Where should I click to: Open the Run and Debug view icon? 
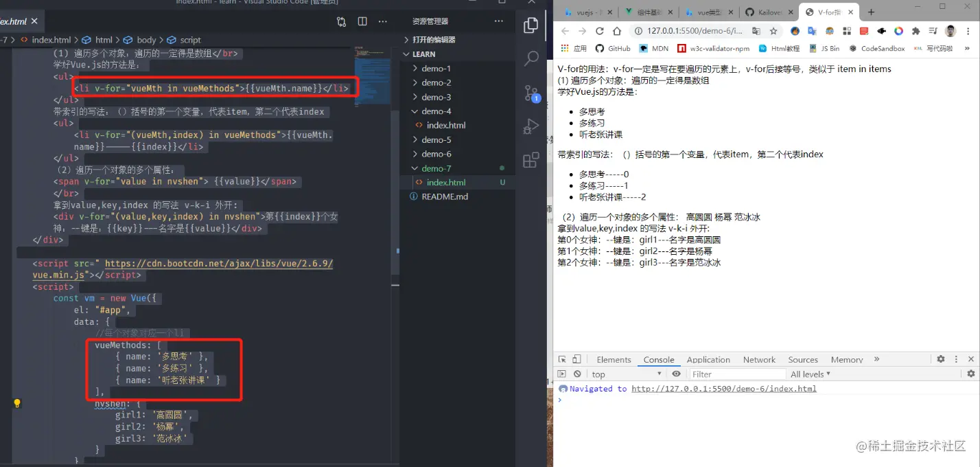(530, 126)
